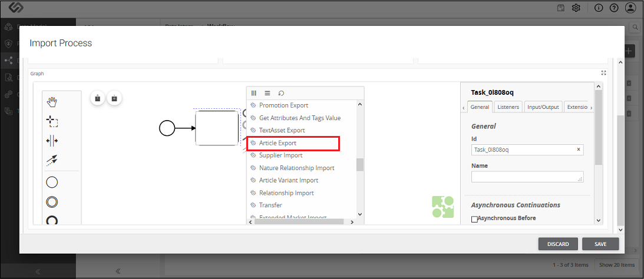Click the plus add button in background page
Screen dimensions: 644x279
click(629, 51)
